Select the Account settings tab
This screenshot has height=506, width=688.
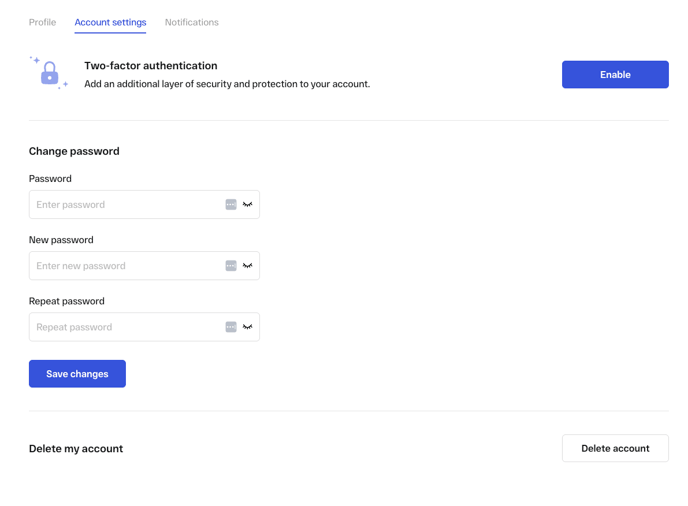[x=110, y=22]
